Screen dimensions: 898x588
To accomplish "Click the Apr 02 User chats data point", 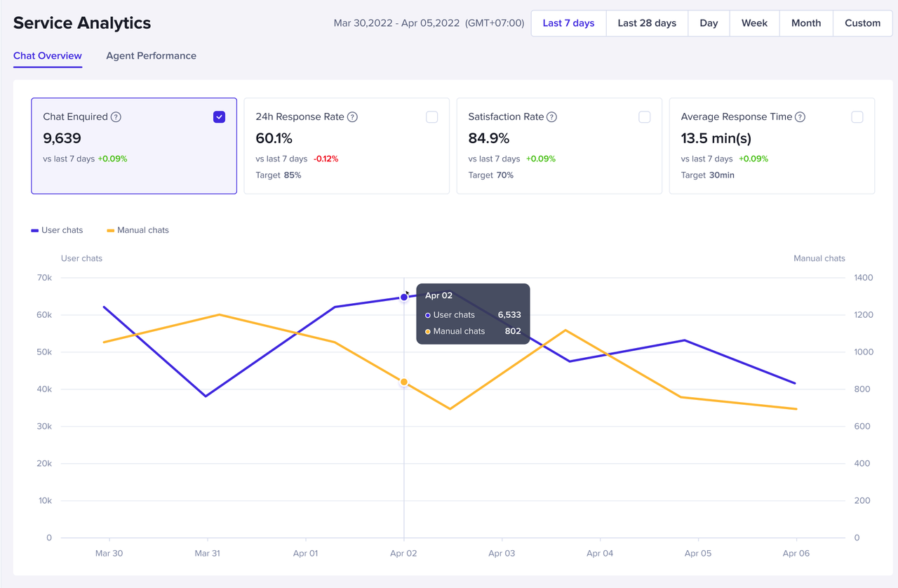I will [404, 298].
